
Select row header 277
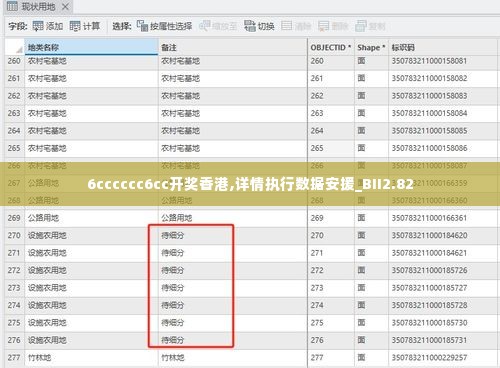(14, 358)
